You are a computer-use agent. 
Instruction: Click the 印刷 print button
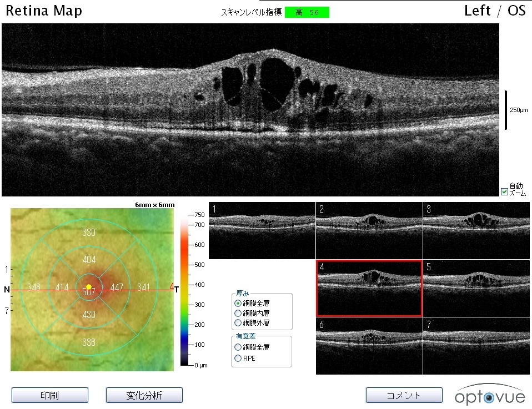[49, 395]
